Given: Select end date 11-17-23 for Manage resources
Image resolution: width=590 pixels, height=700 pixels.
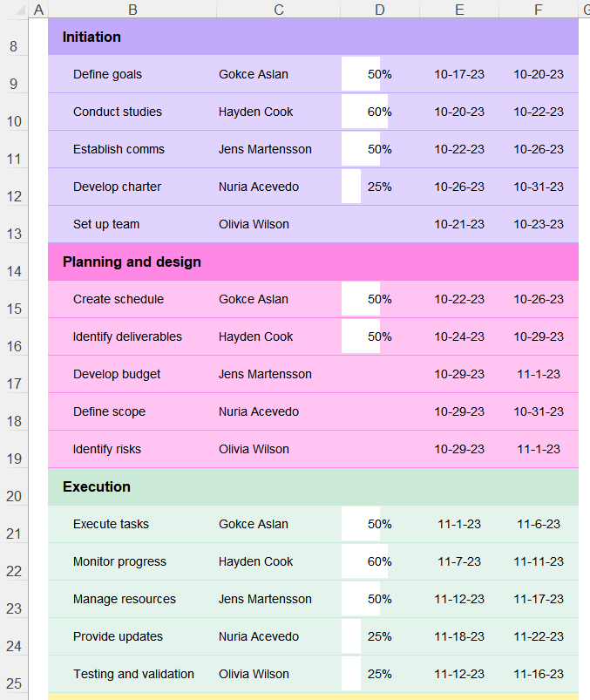Looking at the screenshot, I should pos(539,599).
